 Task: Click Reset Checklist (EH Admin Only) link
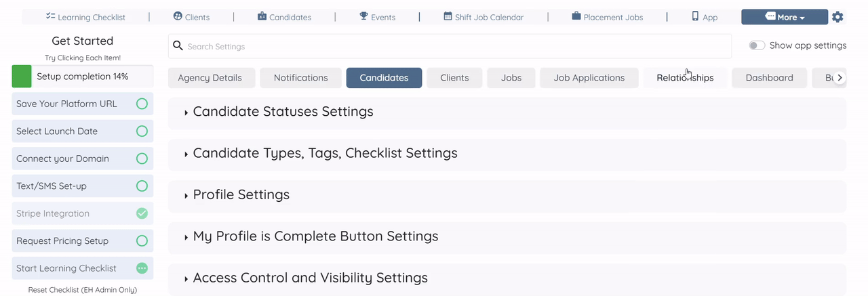click(x=83, y=290)
